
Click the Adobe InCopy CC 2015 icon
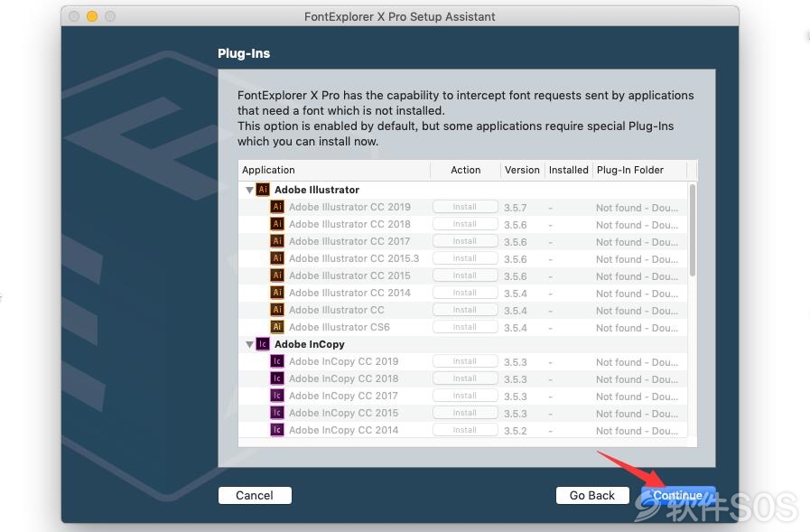pos(277,413)
